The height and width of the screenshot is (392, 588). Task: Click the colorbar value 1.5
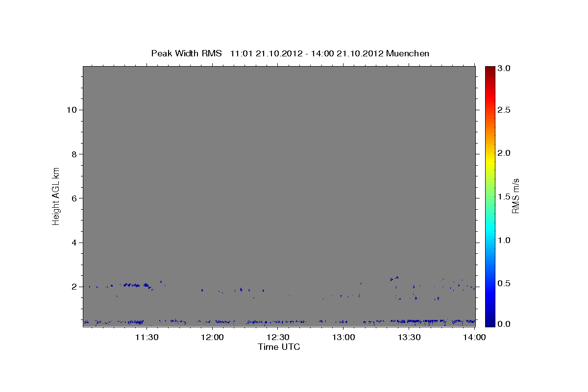[504, 196]
